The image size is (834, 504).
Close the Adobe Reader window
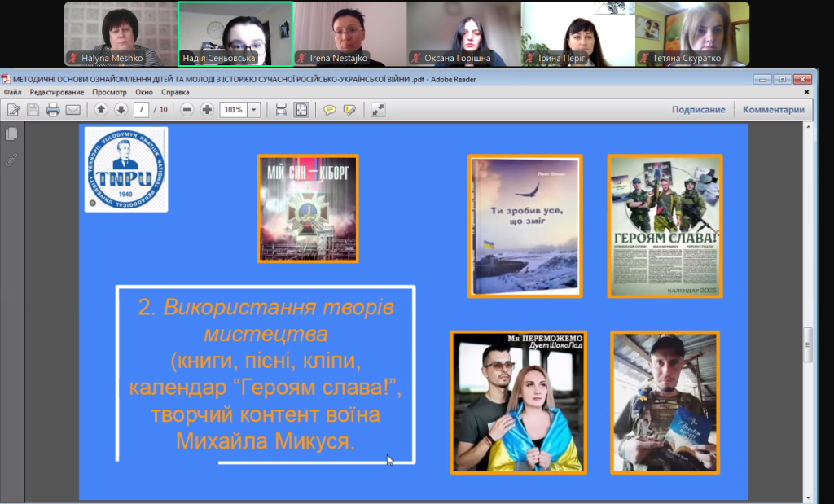pos(802,79)
